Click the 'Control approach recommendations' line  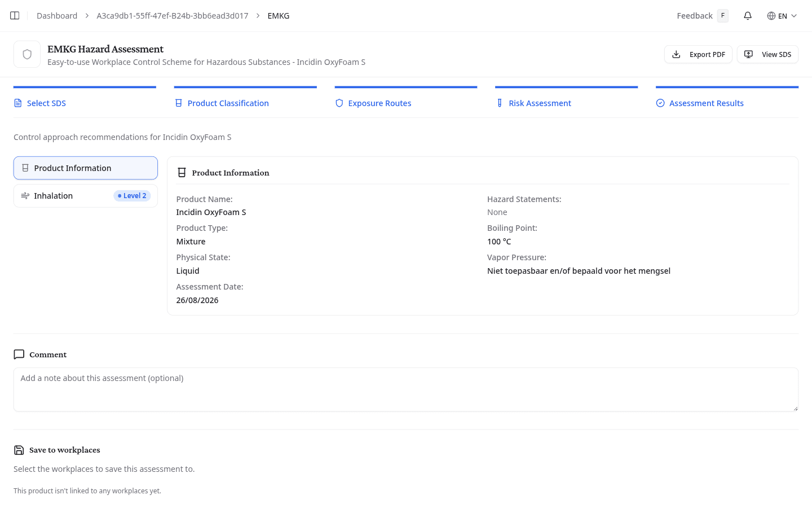[x=122, y=137]
